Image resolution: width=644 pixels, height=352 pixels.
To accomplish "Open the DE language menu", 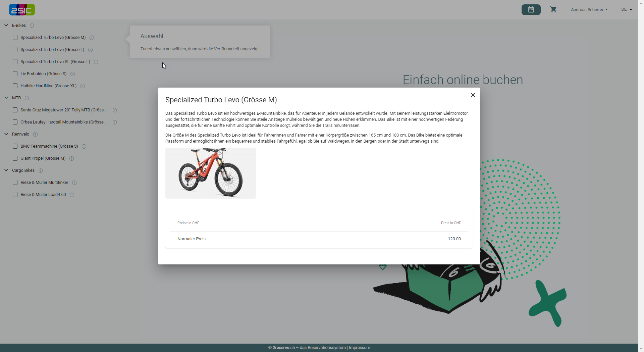I will [626, 10].
